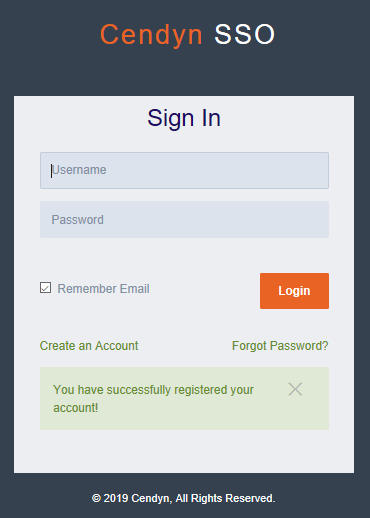Click the Cendyn logo text
Screen dimensions: 370x518
click(x=151, y=35)
